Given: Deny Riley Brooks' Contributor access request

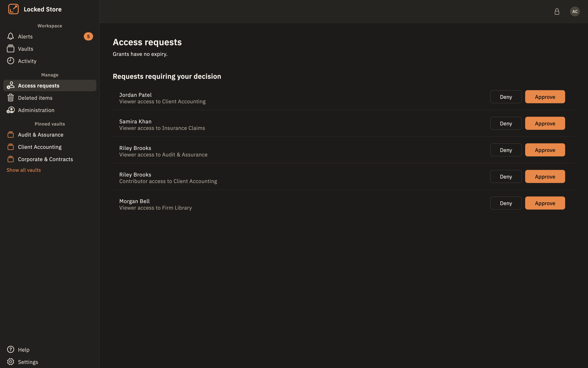Looking at the screenshot, I should [506, 177].
